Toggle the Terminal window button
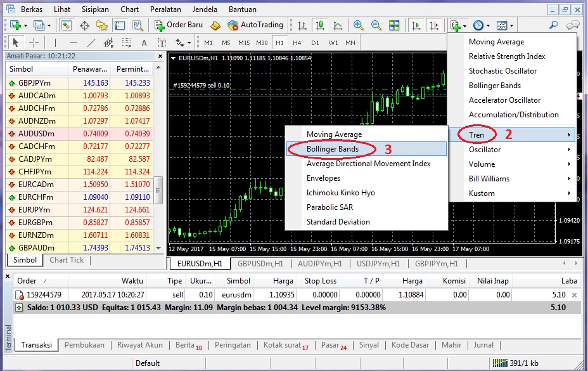 pyautogui.click(x=120, y=25)
